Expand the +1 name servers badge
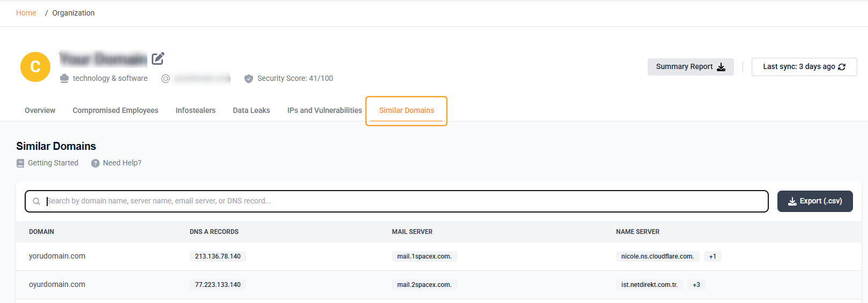Image resolution: width=868 pixels, height=303 pixels. click(713, 256)
